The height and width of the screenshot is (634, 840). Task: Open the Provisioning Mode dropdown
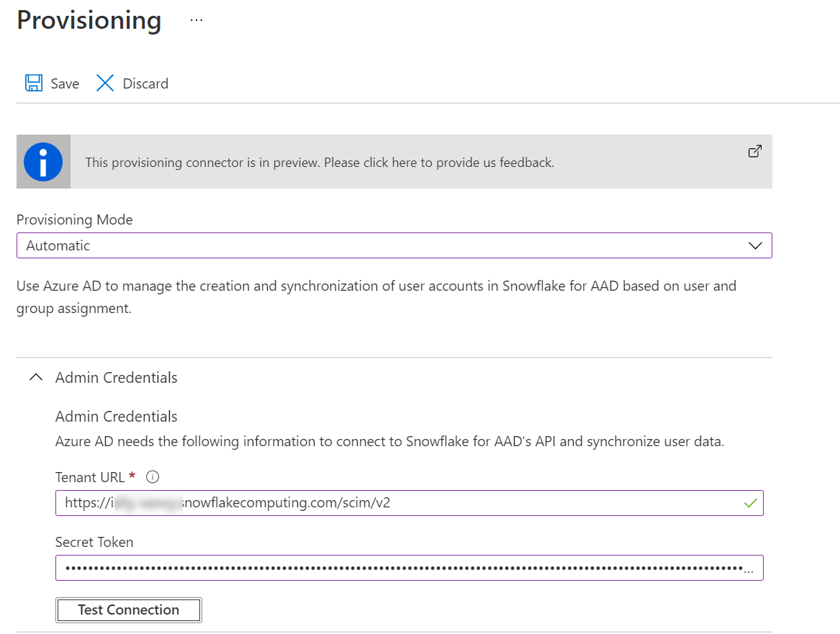tap(394, 245)
